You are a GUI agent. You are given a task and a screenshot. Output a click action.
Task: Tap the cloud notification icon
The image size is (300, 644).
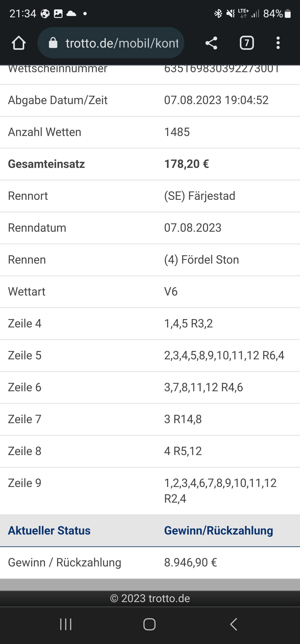(x=71, y=14)
